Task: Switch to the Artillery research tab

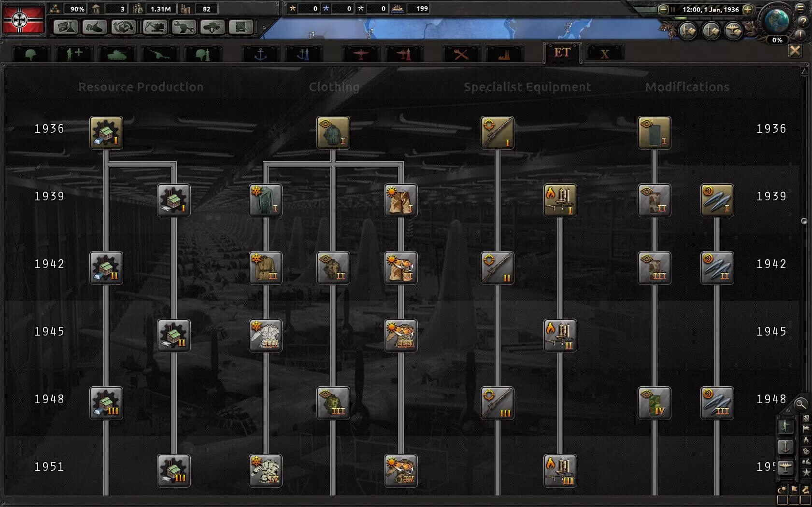Action: (x=160, y=54)
